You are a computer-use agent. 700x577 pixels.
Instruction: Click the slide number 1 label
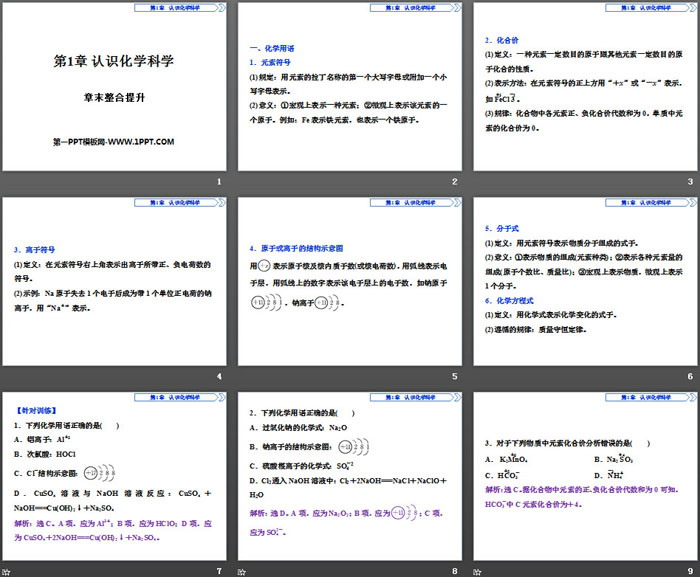coord(219,182)
